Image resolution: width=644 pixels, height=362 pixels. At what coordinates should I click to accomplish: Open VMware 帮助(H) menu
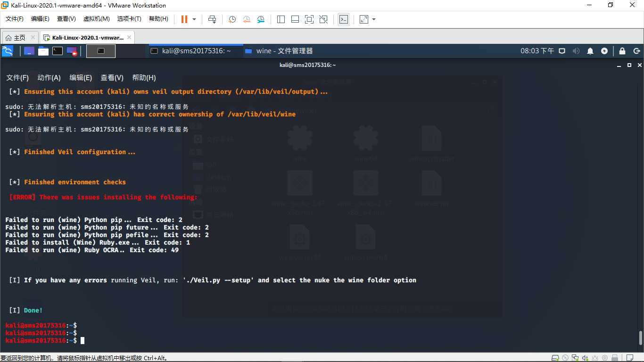[x=158, y=19]
